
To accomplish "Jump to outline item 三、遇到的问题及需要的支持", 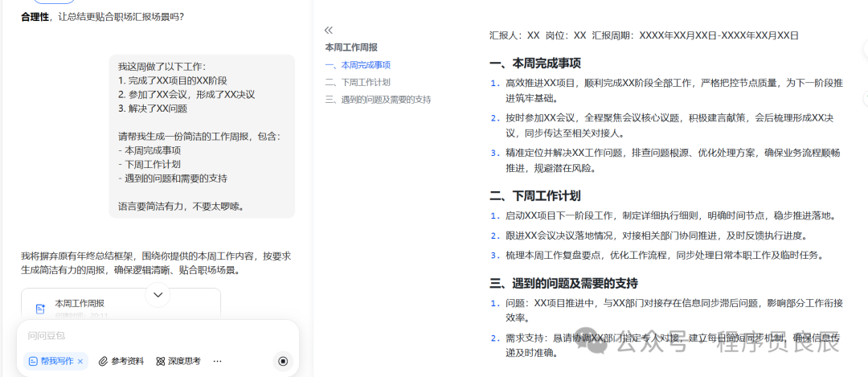I will (378, 100).
